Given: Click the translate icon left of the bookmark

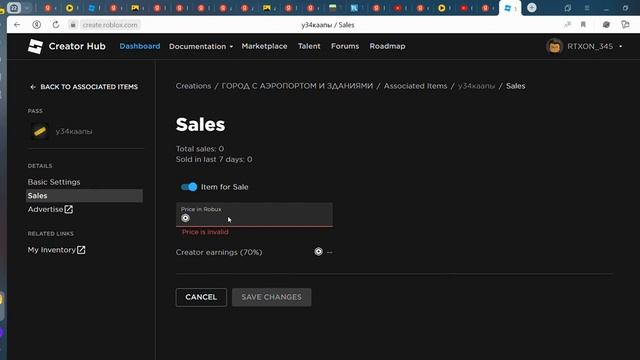Looking at the screenshot, I should [567, 25].
